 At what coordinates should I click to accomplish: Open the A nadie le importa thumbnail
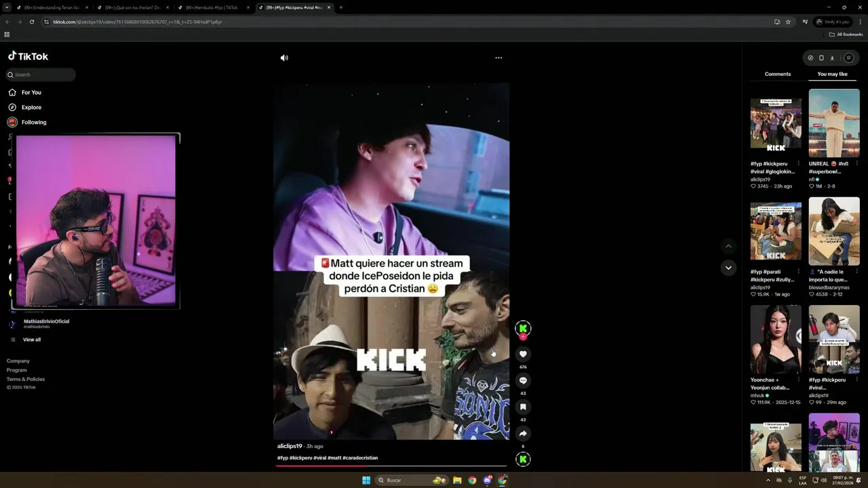point(834,231)
